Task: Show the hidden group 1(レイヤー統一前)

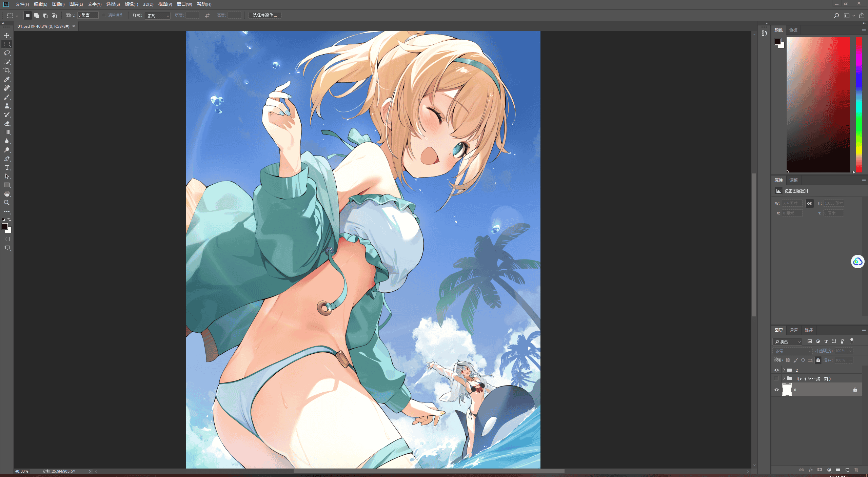Action: (x=776, y=378)
